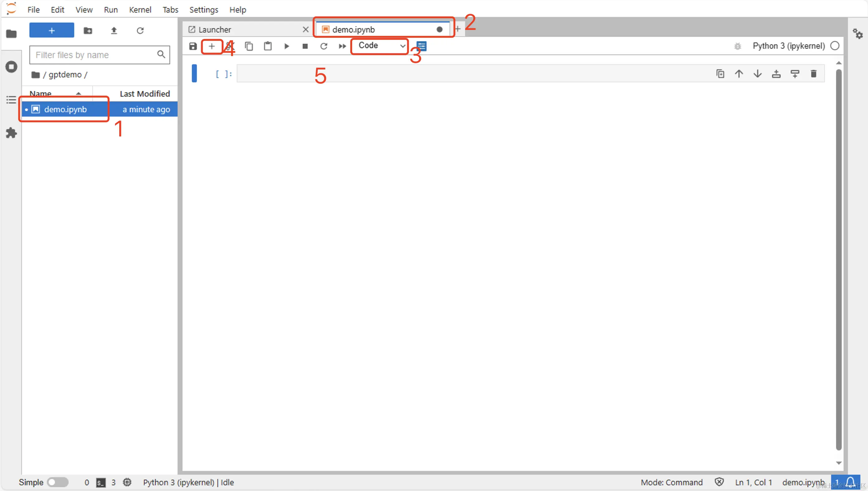Move the cell down with arrow icon
Image resolution: width=868 pixels, height=491 pixels.
pos(757,74)
